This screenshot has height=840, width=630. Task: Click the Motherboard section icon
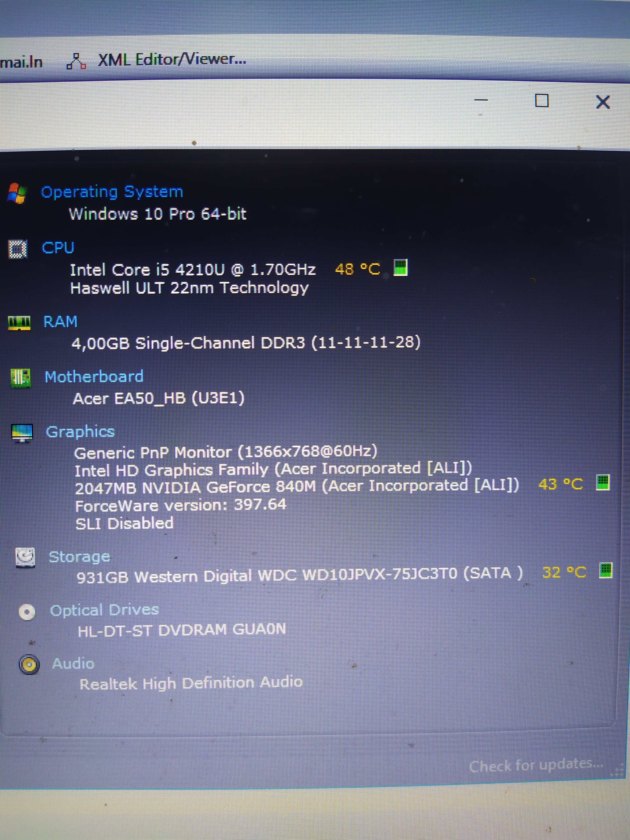pos(21,378)
